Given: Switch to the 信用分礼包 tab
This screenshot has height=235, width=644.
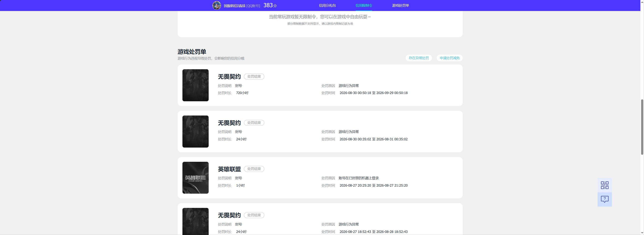Looking at the screenshot, I should pyautogui.click(x=327, y=5).
